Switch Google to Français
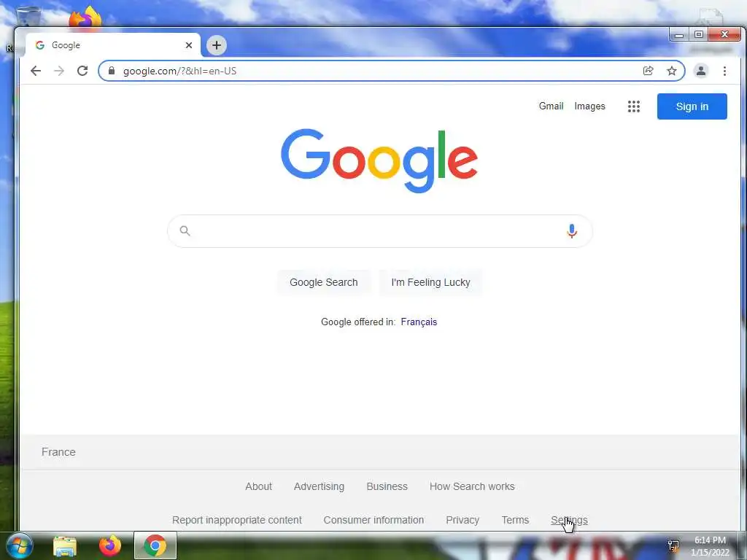The image size is (747, 560). click(x=419, y=322)
